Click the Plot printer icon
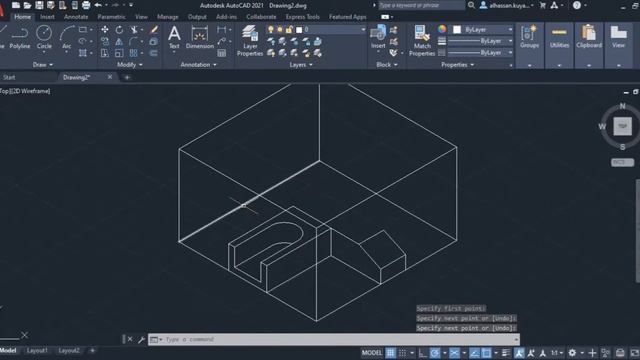The height and width of the screenshot is (360, 640). pyautogui.click(x=86, y=5)
